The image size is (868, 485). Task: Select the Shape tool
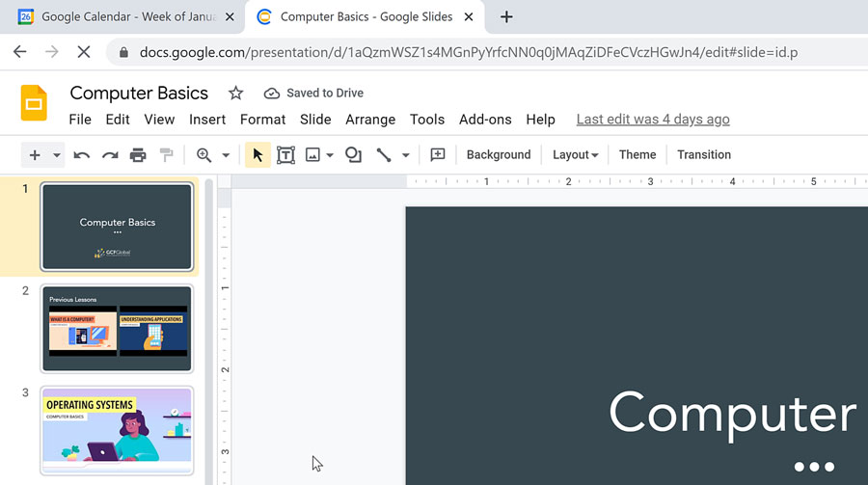click(353, 155)
